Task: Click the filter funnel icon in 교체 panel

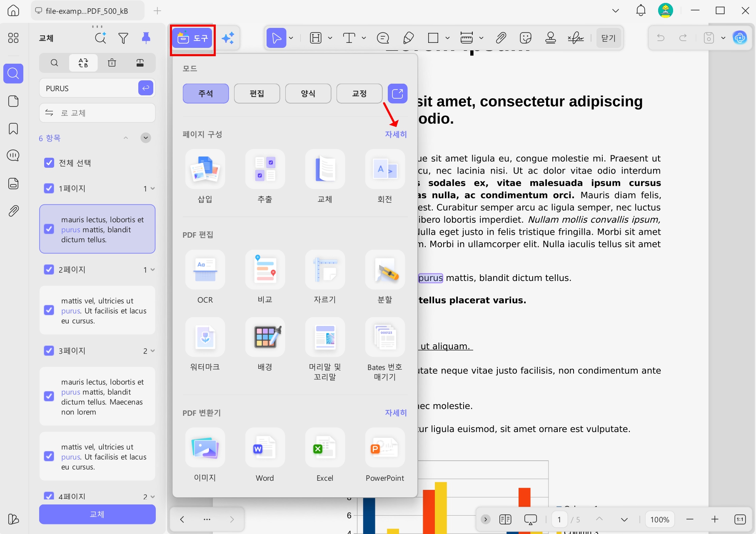Action: 123,38
